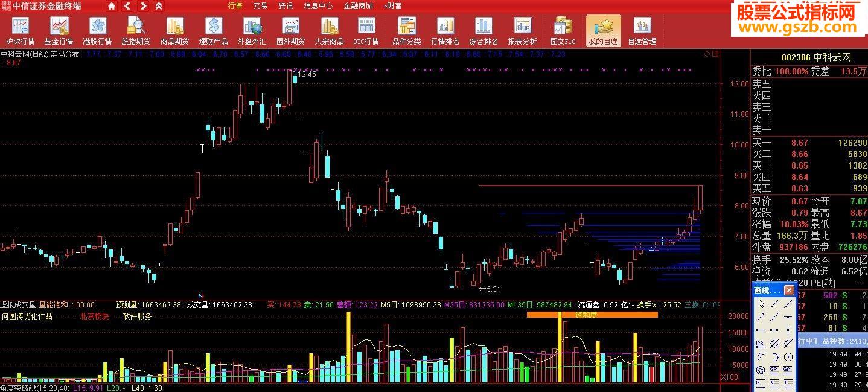This screenshot has width=868, height=392.
Task: Click stock title 002306 中科云网
Action: pyautogui.click(x=816, y=57)
